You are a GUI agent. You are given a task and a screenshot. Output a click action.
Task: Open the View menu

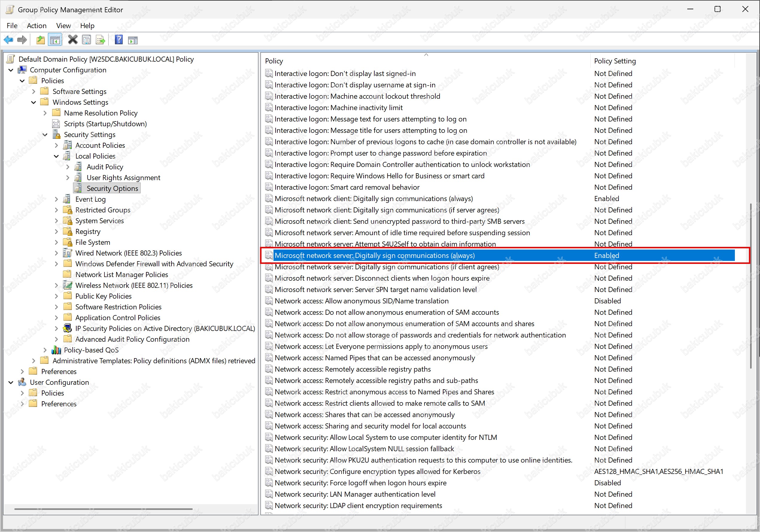pyautogui.click(x=63, y=25)
